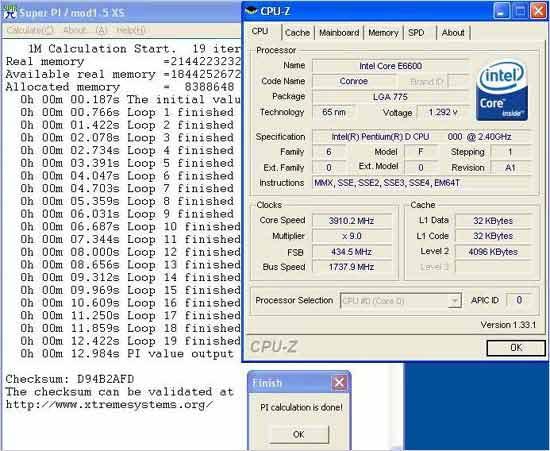
Task: Click OK in the Finish dialog
Action: coord(299,435)
